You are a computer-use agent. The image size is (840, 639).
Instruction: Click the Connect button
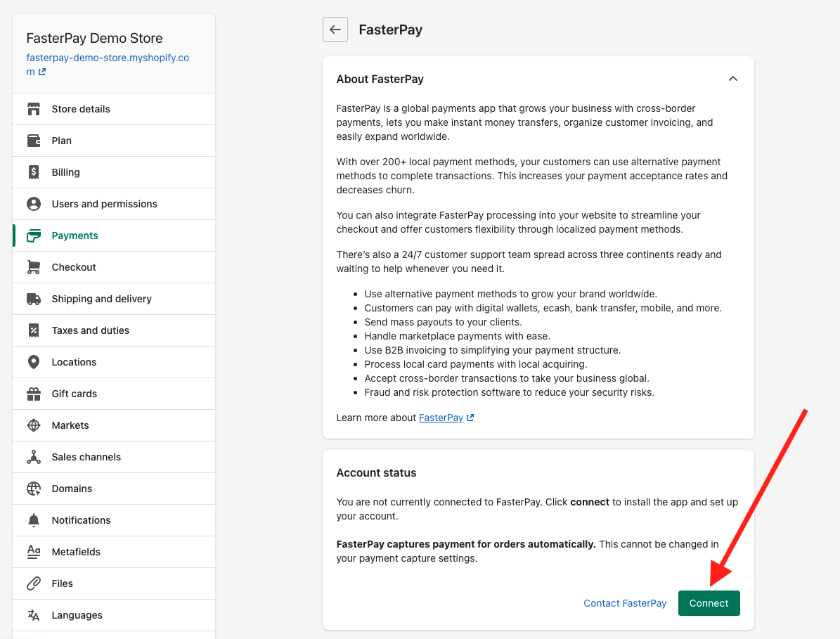tap(709, 603)
